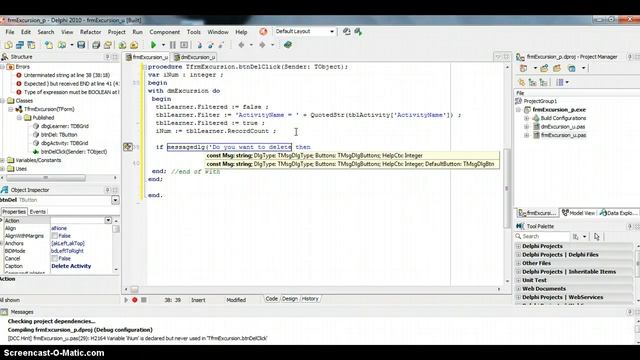Toggle the Cancel property False checkbox

coord(54,258)
